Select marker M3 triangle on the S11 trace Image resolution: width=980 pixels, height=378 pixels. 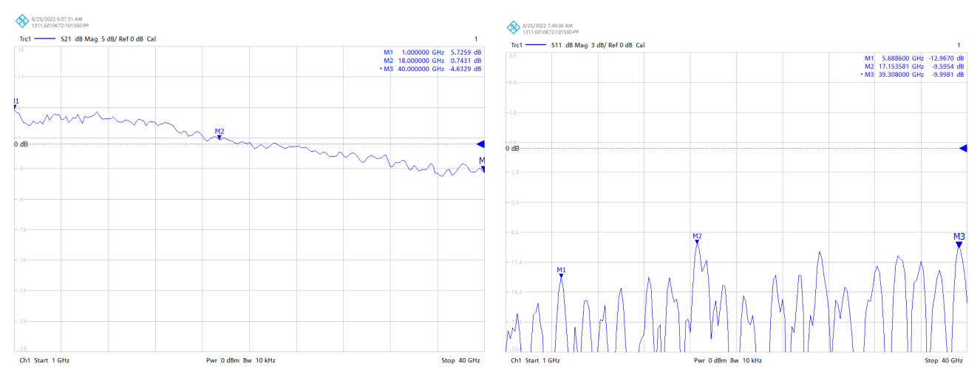pyautogui.click(x=959, y=244)
